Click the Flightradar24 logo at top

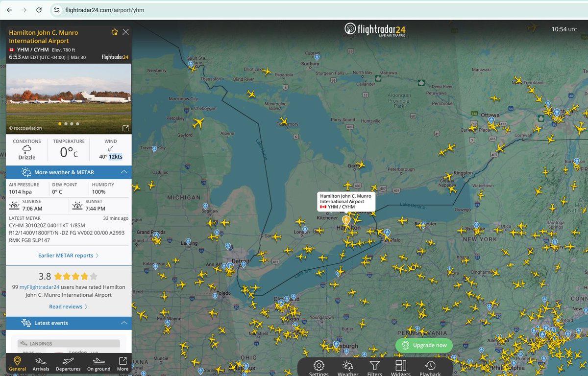[375, 29]
